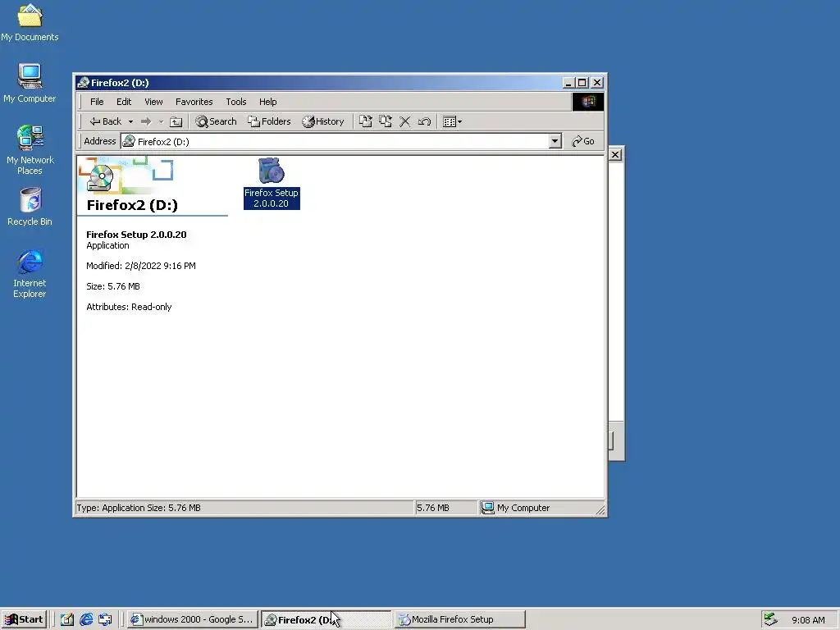Image resolution: width=840 pixels, height=630 pixels.
Task: Select the Firefox Setup 2.0.0.20 file icon
Action: [x=271, y=183]
